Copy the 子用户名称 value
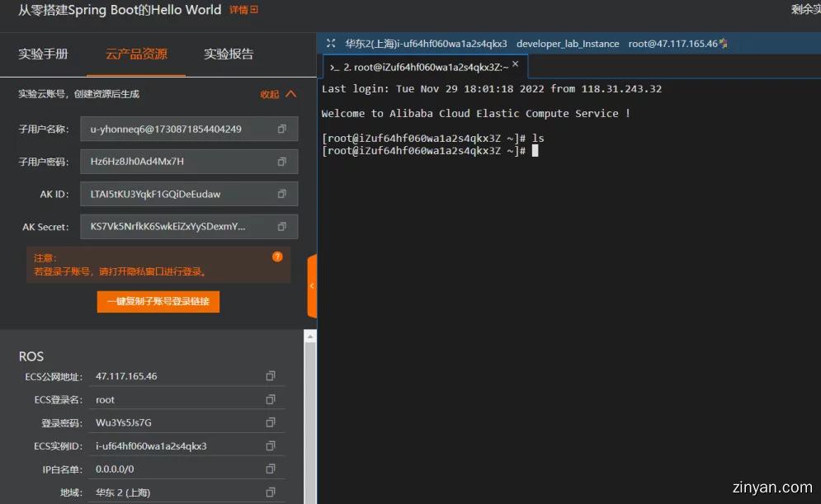821x504 pixels. point(281,129)
